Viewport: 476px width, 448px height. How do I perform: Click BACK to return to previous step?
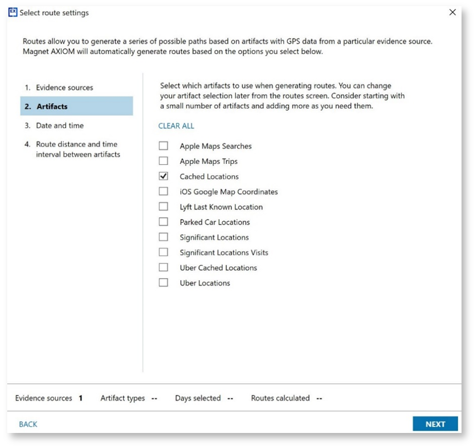[28, 424]
